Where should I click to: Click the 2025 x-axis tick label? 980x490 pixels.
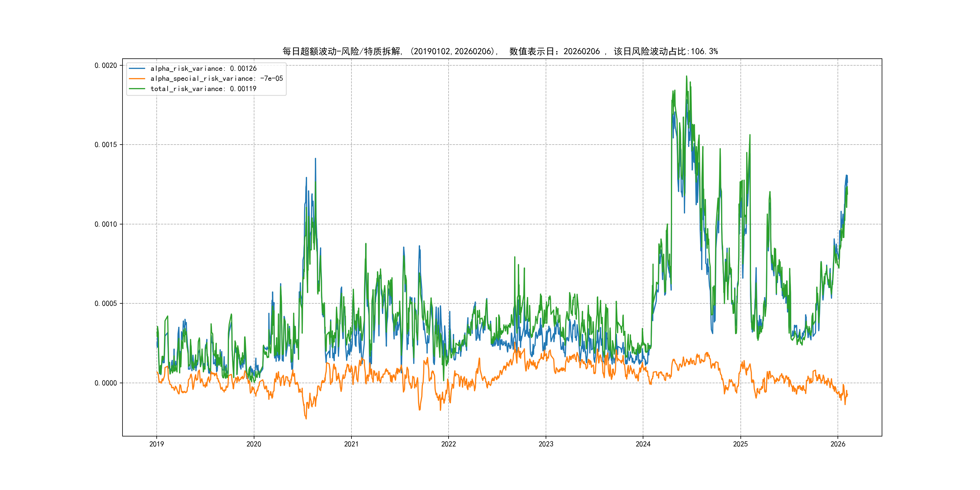(x=740, y=444)
